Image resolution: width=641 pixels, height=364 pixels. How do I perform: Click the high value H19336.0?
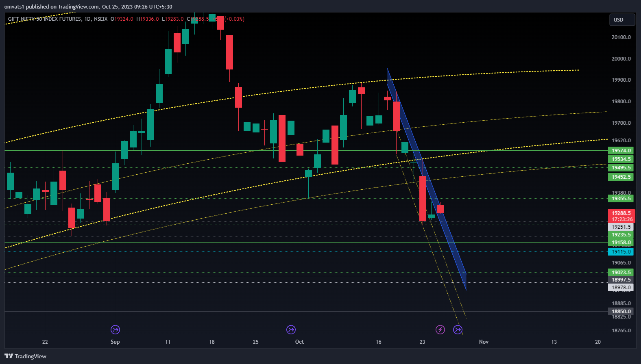coord(148,19)
